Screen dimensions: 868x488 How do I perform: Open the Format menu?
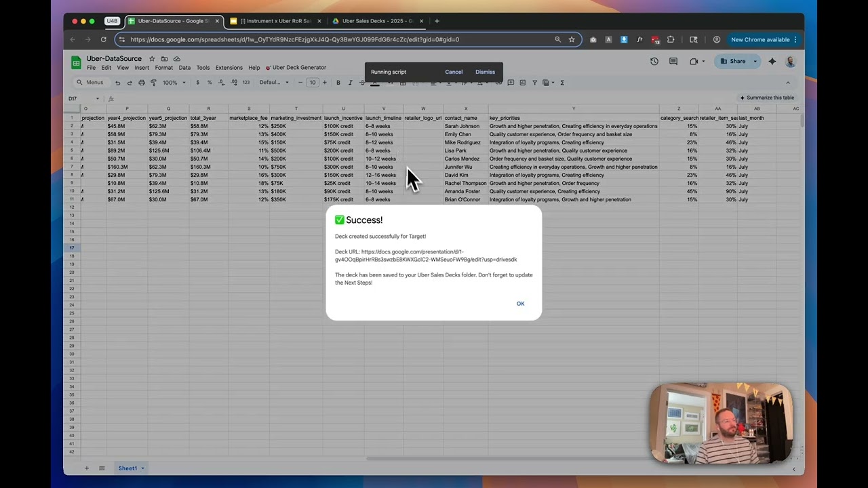[x=163, y=68]
